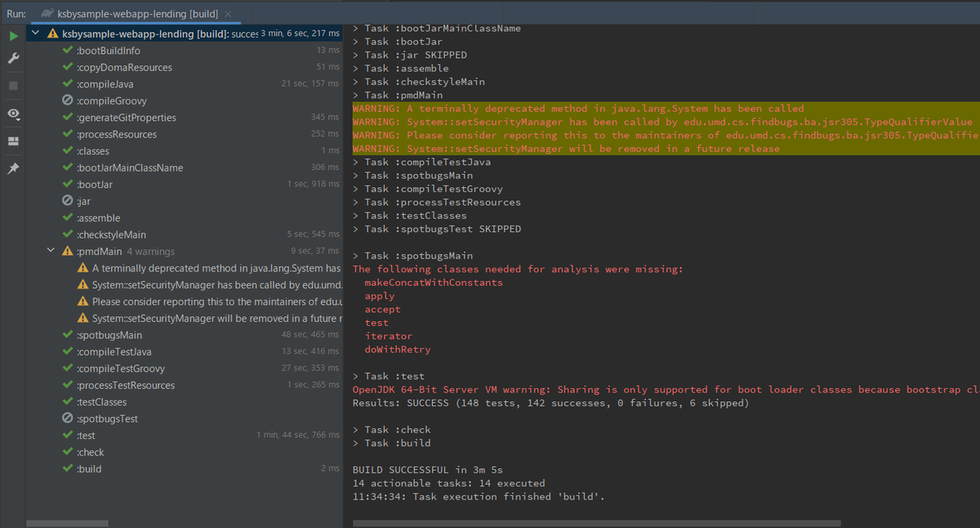Pin the run tool window tab
This screenshot has width=980, height=528.
click(12, 168)
